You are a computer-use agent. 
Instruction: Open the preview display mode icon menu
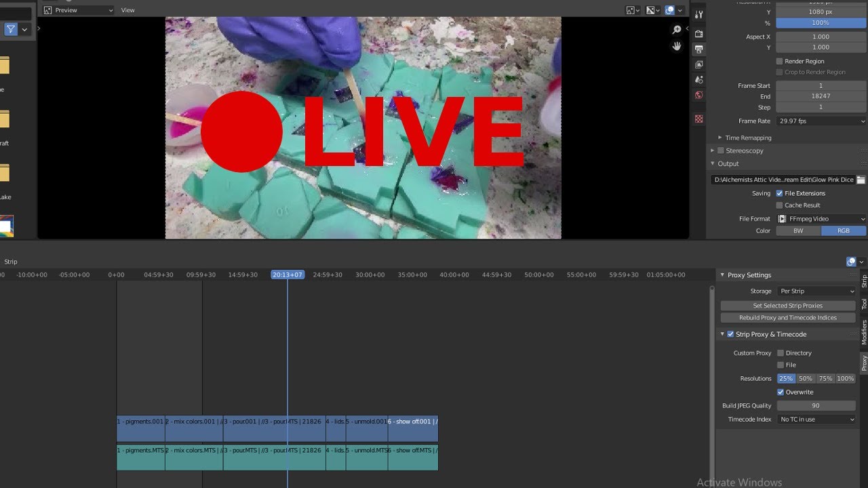[633, 10]
